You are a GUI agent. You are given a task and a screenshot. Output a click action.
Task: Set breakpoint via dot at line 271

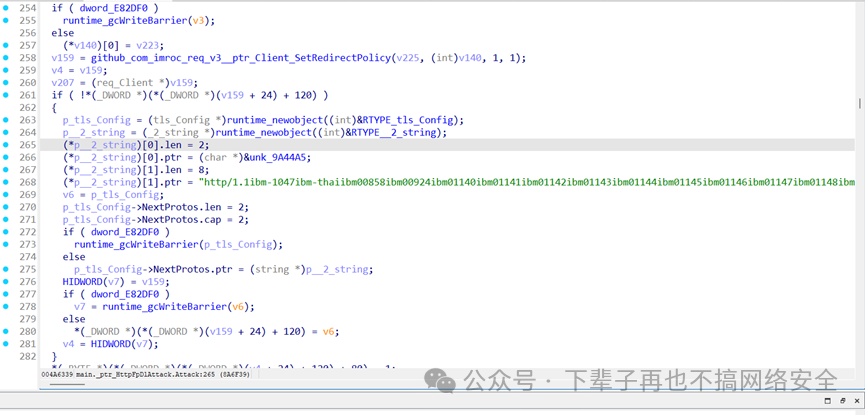coord(6,219)
